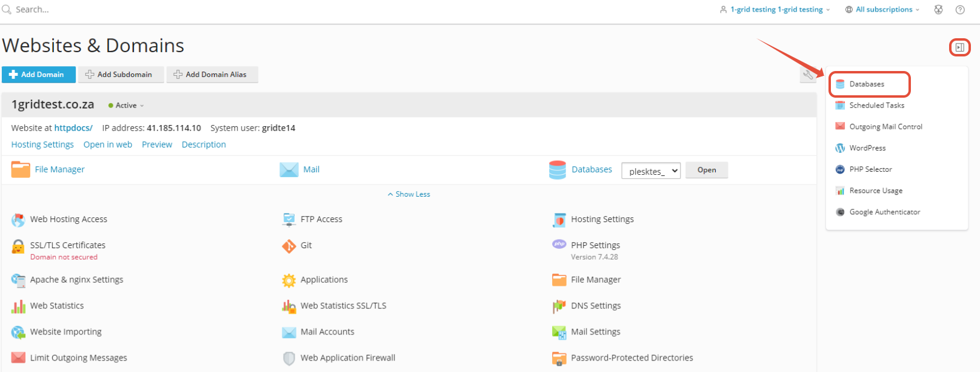Select WordPress from the sidebar
This screenshot has width=980, height=372.
point(867,148)
